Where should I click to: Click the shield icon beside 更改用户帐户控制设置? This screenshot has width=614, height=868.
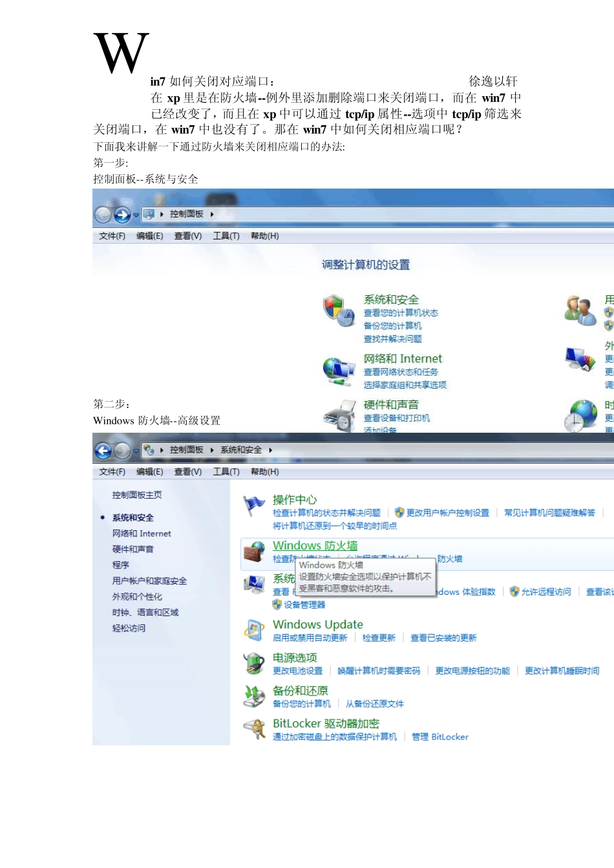point(399,512)
